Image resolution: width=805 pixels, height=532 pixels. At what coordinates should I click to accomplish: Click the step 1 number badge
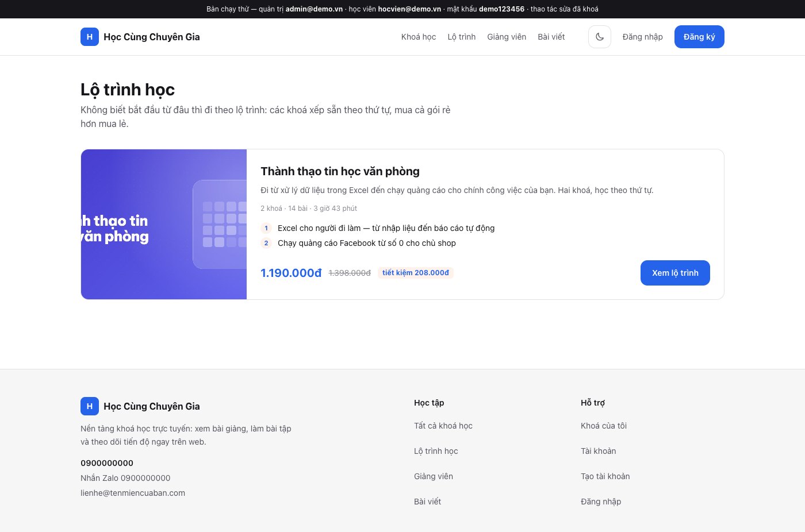(x=266, y=228)
